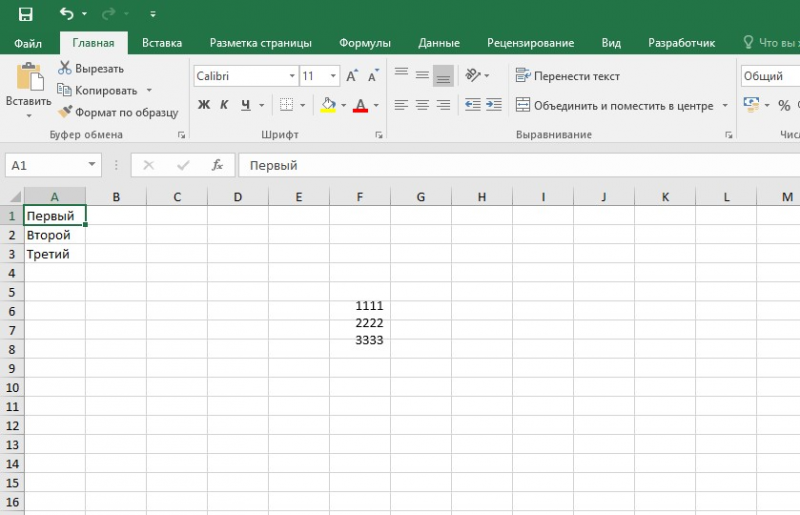The height and width of the screenshot is (515, 800).
Task: Open the Общий number format dropdown
Action: coord(770,76)
